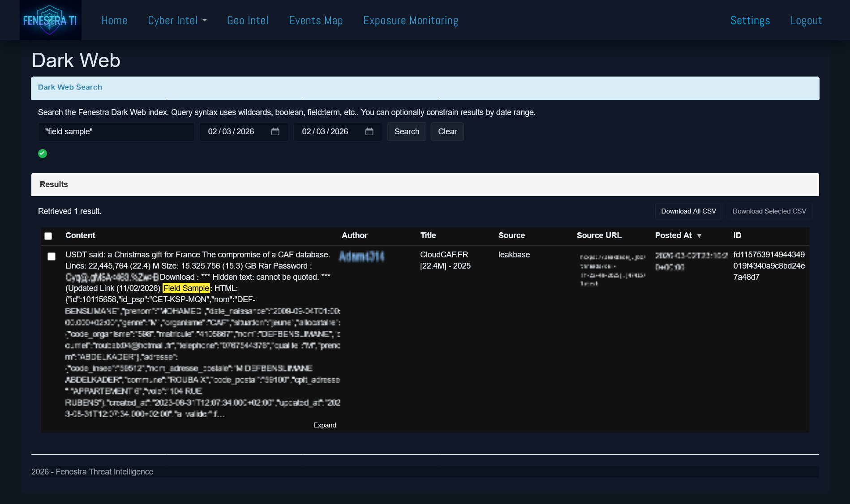Click the blurred Posted At timestamp cell

coord(691,261)
